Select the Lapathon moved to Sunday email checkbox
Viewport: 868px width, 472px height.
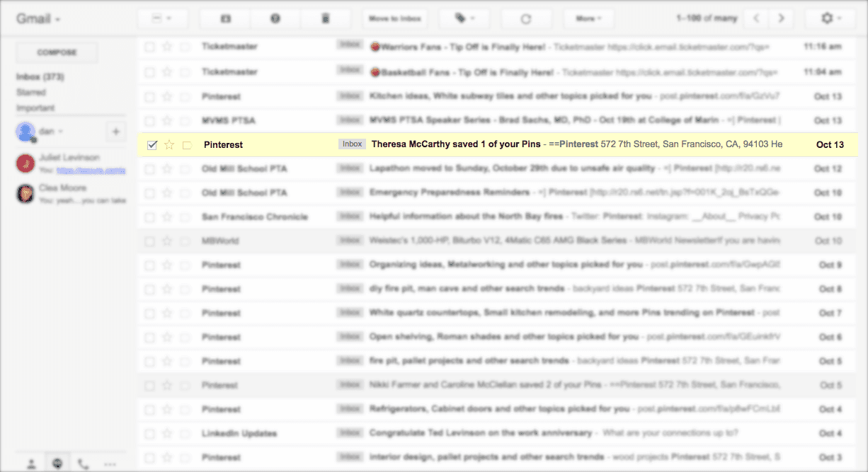pos(149,169)
